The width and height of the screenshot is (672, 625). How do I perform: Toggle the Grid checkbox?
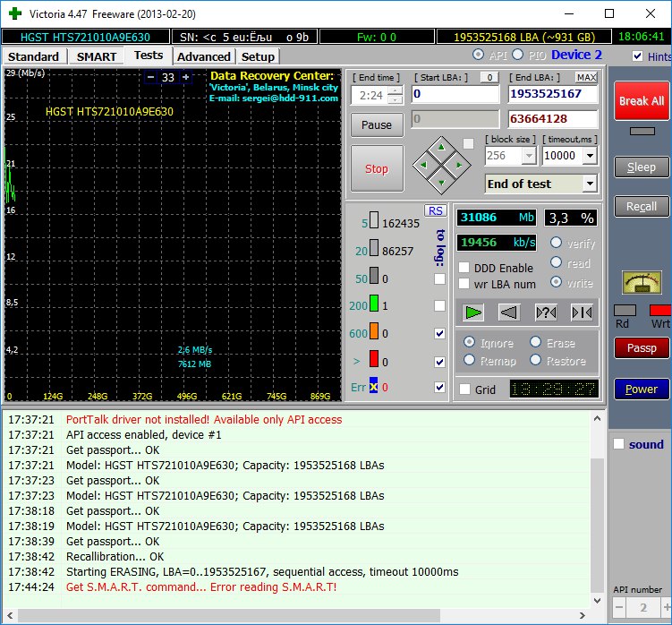coord(464,390)
